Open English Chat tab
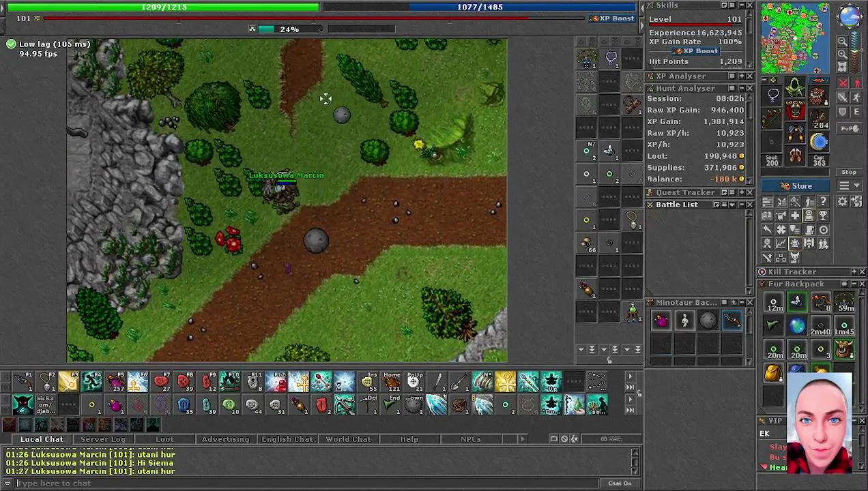 click(287, 439)
